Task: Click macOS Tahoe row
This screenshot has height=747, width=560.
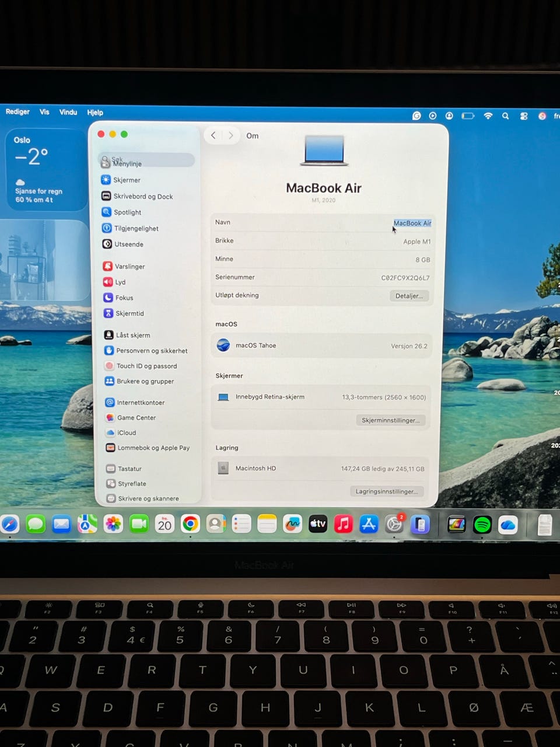Action: pyautogui.click(x=322, y=345)
